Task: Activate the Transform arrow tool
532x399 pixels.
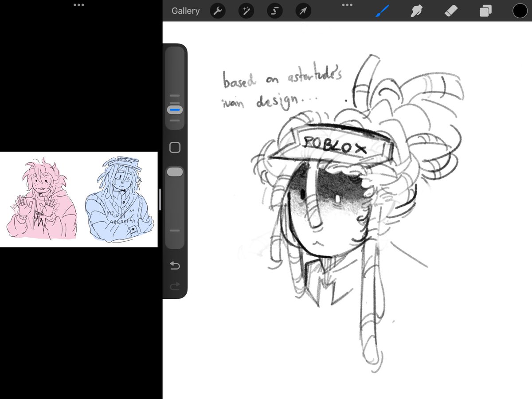Action: [303, 11]
